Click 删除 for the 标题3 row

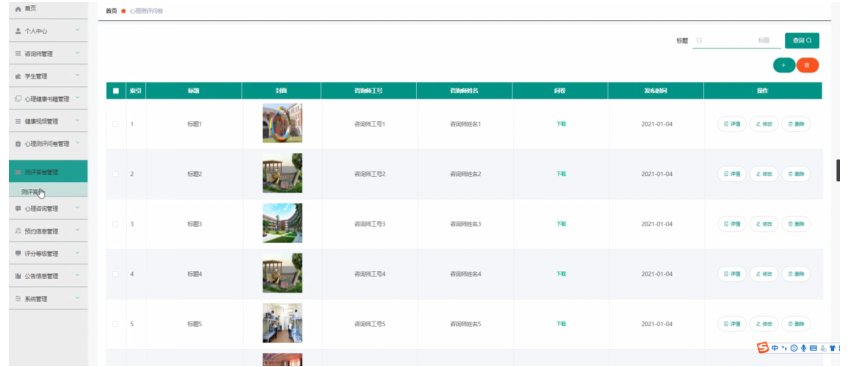point(796,224)
